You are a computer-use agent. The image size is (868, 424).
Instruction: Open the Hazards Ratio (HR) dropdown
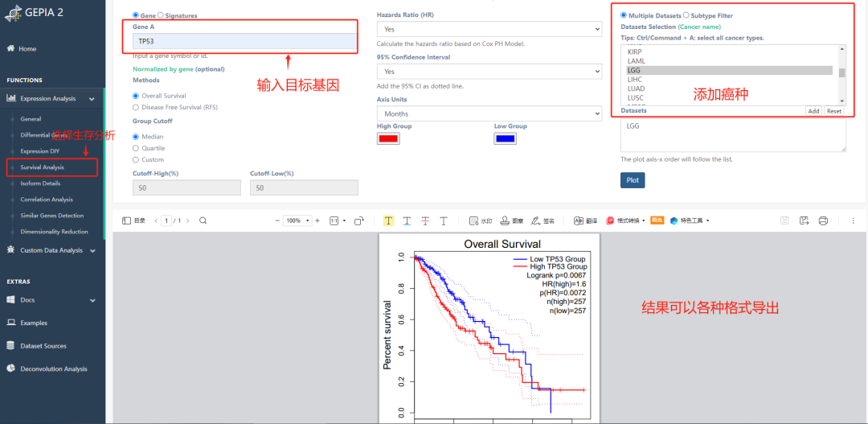pos(489,29)
